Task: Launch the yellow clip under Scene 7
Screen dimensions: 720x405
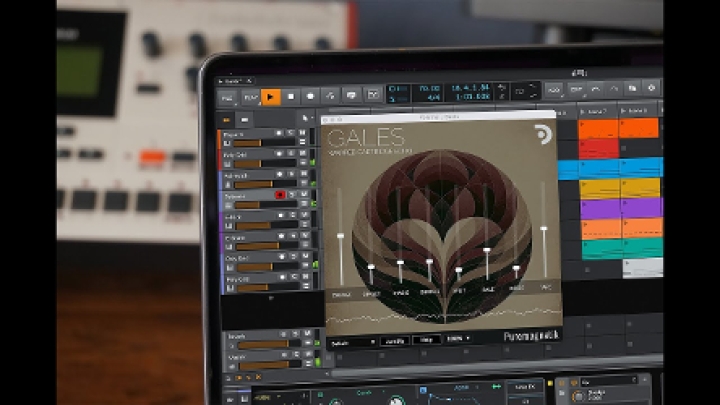Action: point(600,189)
